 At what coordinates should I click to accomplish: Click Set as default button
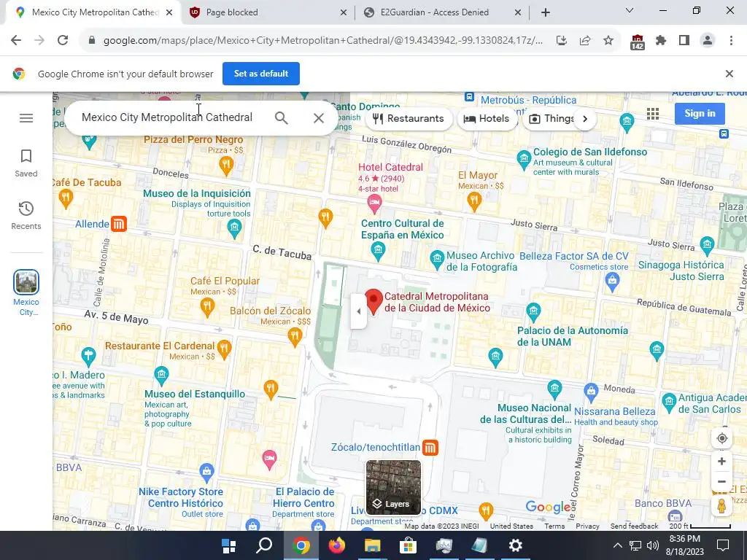(261, 74)
